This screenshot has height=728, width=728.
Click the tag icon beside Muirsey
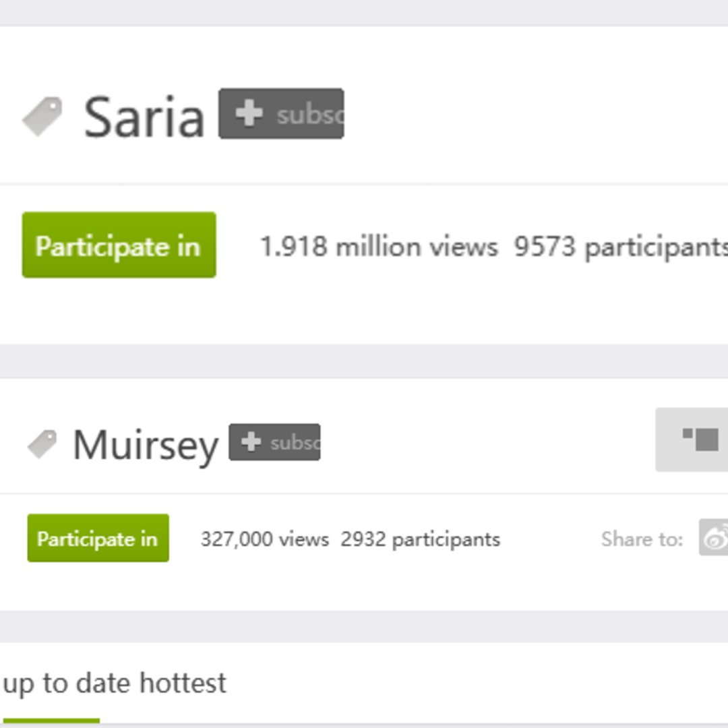42,444
